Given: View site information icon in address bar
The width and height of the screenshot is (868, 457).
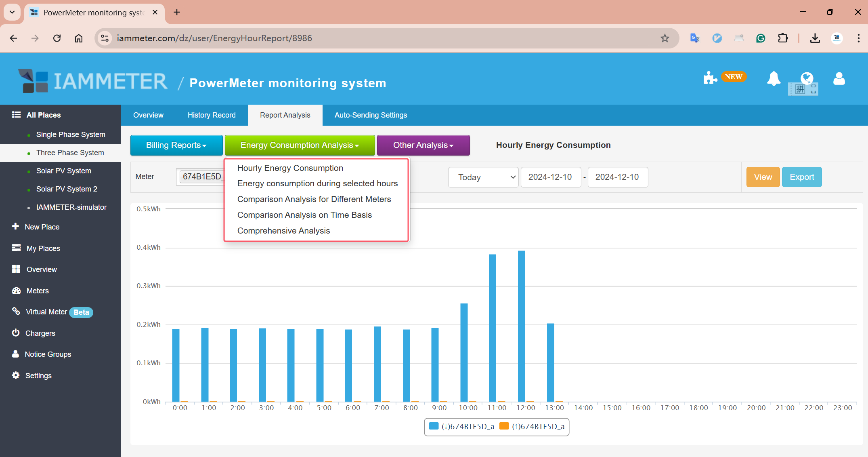Looking at the screenshot, I should click(105, 38).
